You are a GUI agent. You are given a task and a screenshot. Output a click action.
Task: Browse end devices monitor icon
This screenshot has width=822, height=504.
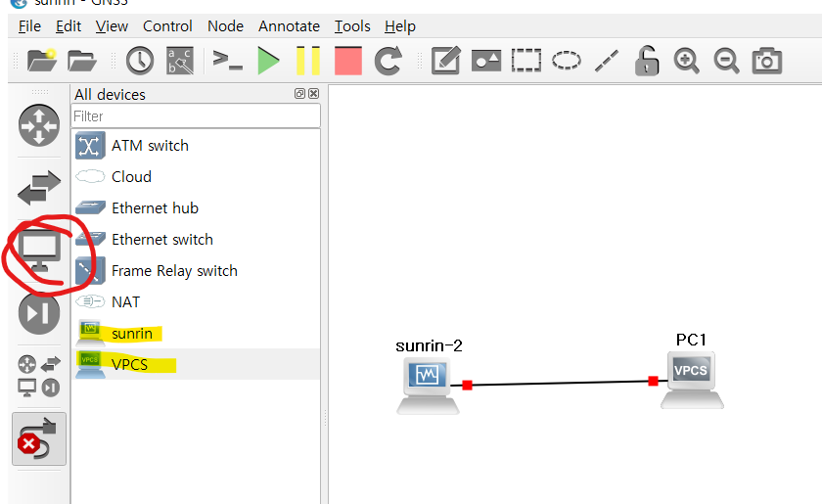[39, 251]
